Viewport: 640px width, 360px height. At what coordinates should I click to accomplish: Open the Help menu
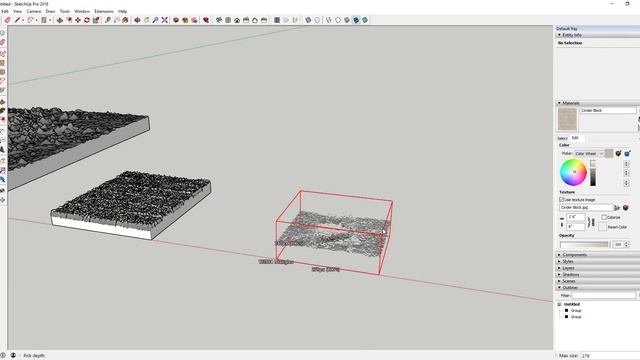122,11
